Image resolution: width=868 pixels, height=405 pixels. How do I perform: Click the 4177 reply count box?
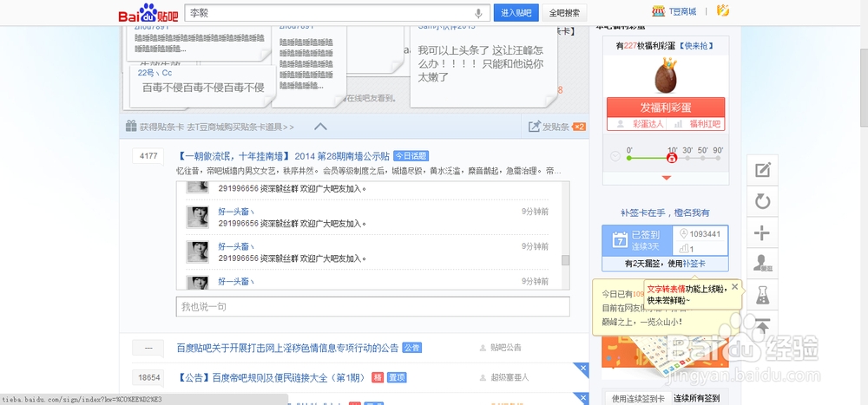point(148,156)
